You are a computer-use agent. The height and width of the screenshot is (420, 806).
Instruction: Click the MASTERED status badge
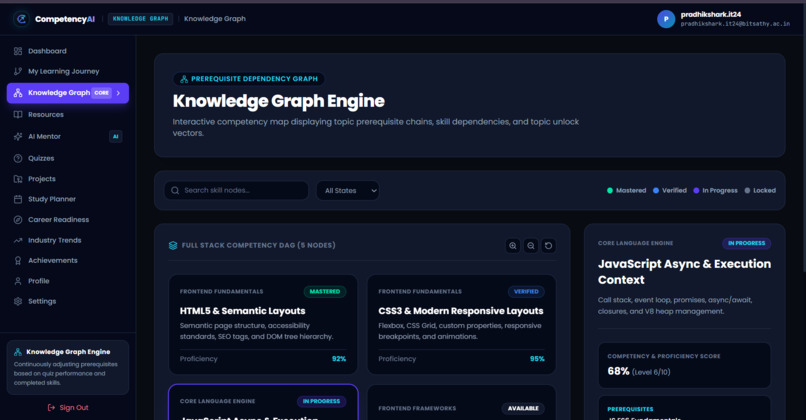point(325,291)
